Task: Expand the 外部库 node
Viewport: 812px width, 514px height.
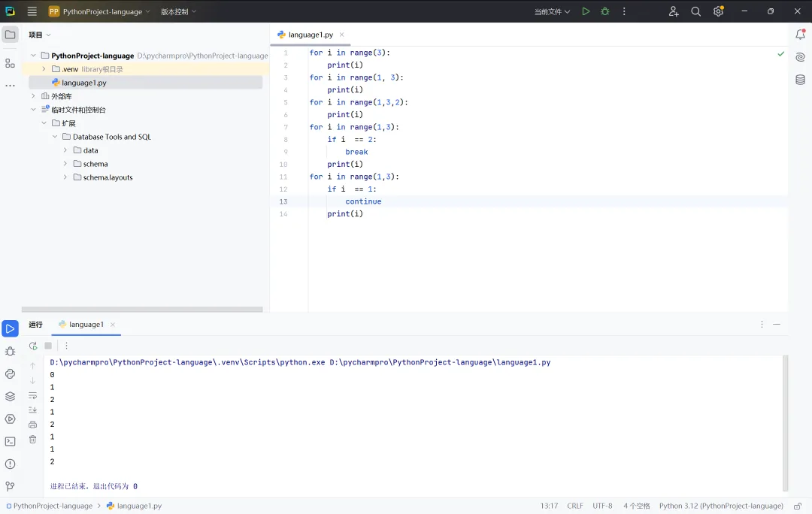Action: (33, 95)
